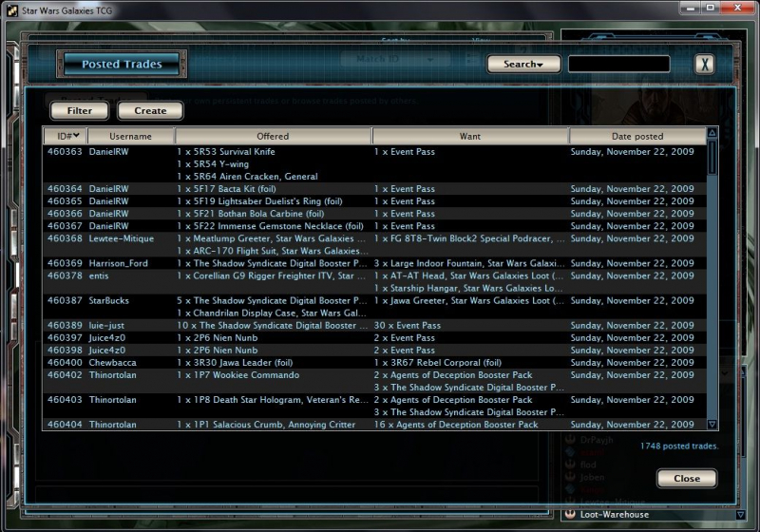Sort by Date posted column header

point(637,136)
